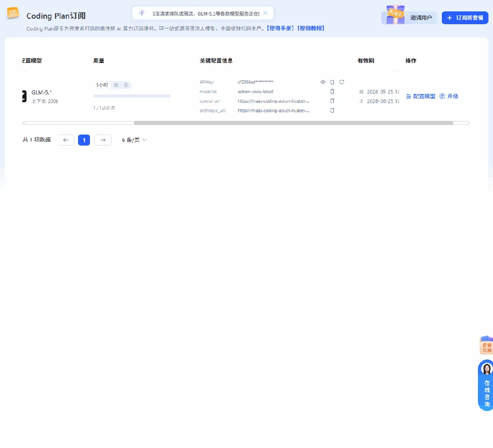The image size is (493, 448).
Task: Click the 上下文: 200k text
Action: click(x=45, y=101)
